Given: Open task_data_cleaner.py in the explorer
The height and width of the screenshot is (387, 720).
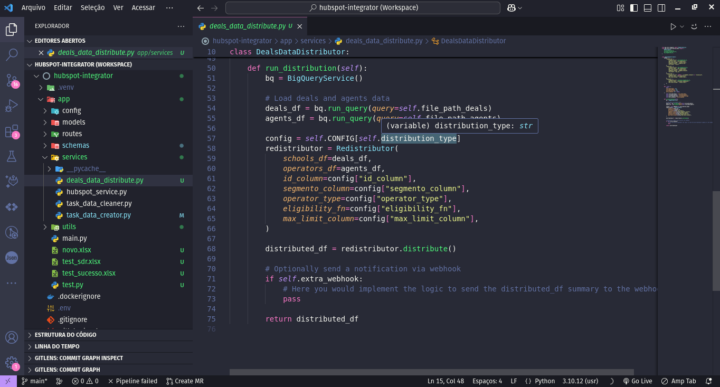Looking at the screenshot, I should pyautogui.click(x=99, y=203).
